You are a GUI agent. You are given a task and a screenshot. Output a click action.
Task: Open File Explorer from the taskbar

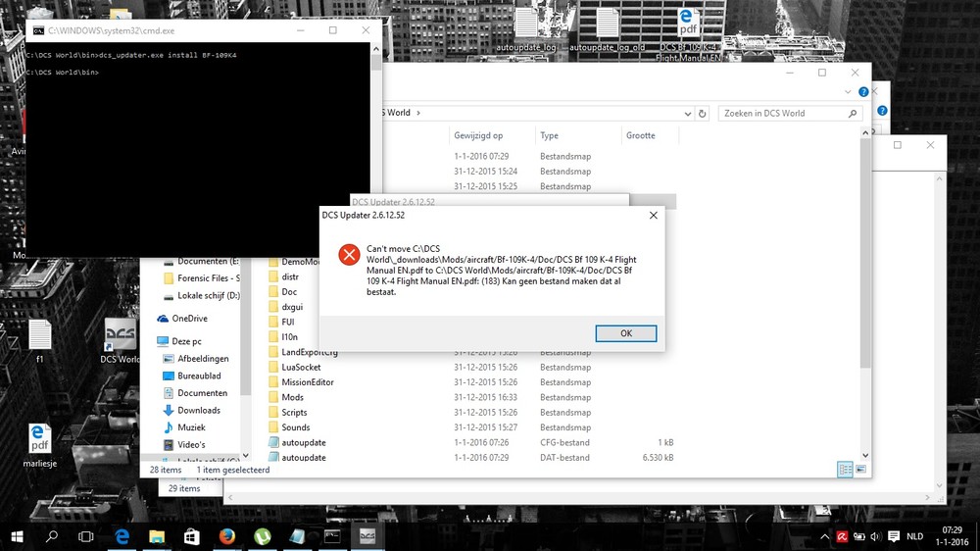(157, 536)
